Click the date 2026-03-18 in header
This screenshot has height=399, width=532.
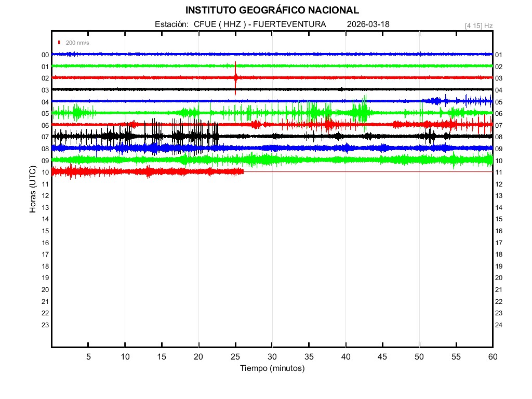(x=368, y=24)
